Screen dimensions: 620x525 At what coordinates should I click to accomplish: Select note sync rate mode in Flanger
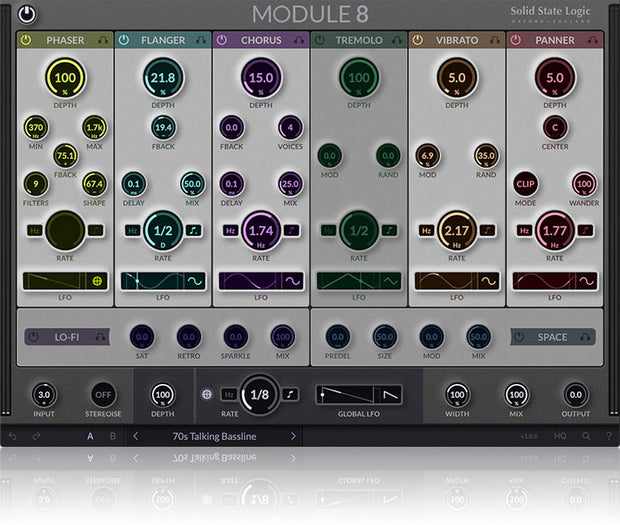pos(193,230)
